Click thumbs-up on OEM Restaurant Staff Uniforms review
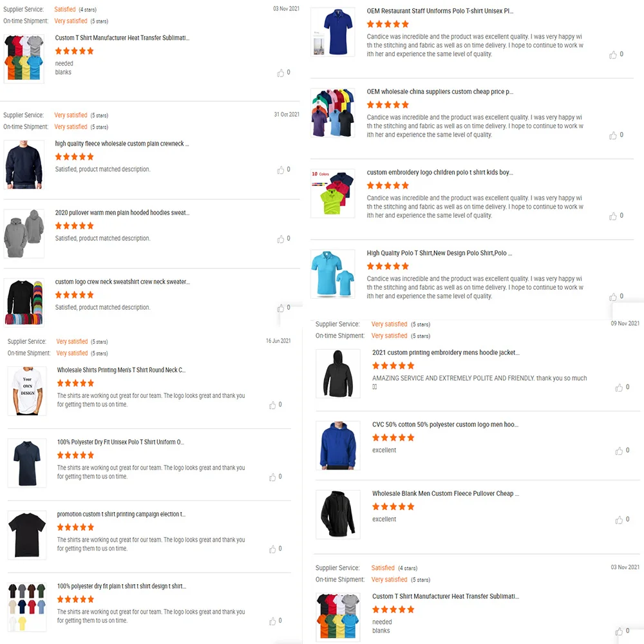This screenshot has width=644, height=644. pyautogui.click(x=613, y=55)
